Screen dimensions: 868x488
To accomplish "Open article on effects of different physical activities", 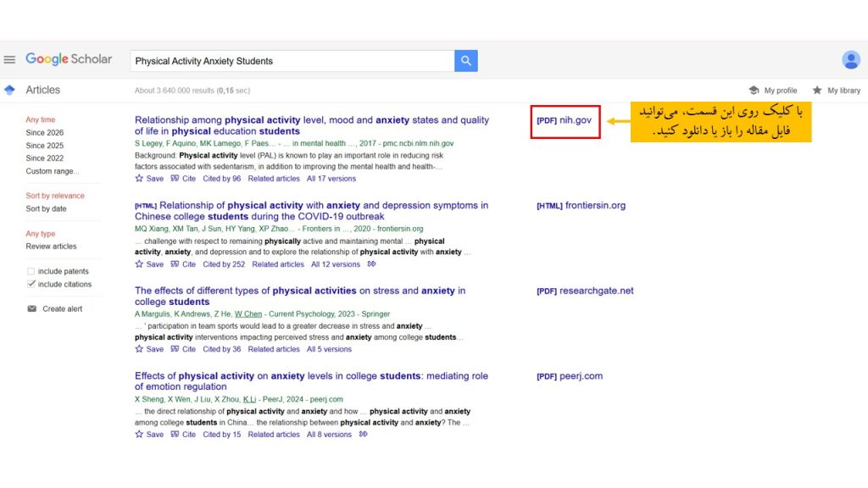I will point(300,296).
